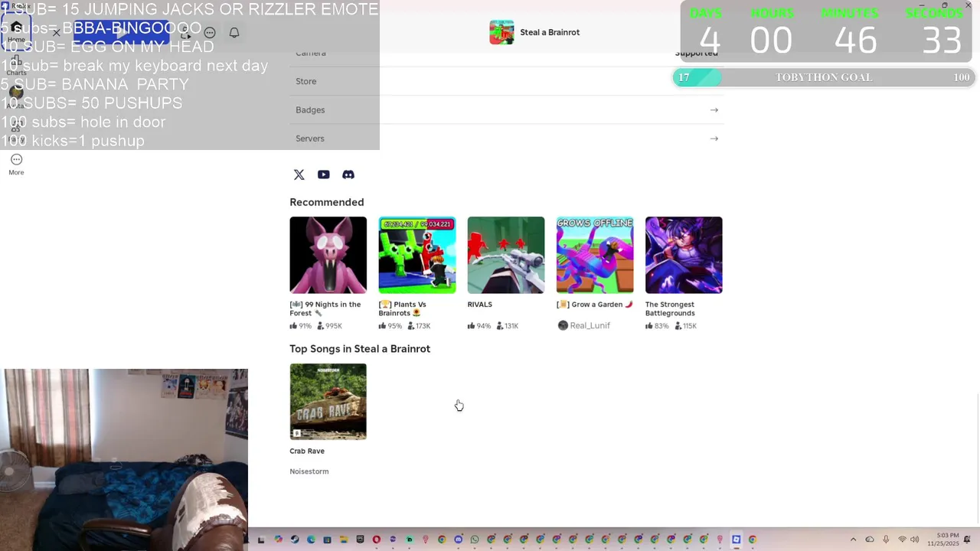The height and width of the screenshot is (551, 980).
Task: Open the Grow a Garden thumbnail
Action: pyautogui.click(x=595, y=255)
